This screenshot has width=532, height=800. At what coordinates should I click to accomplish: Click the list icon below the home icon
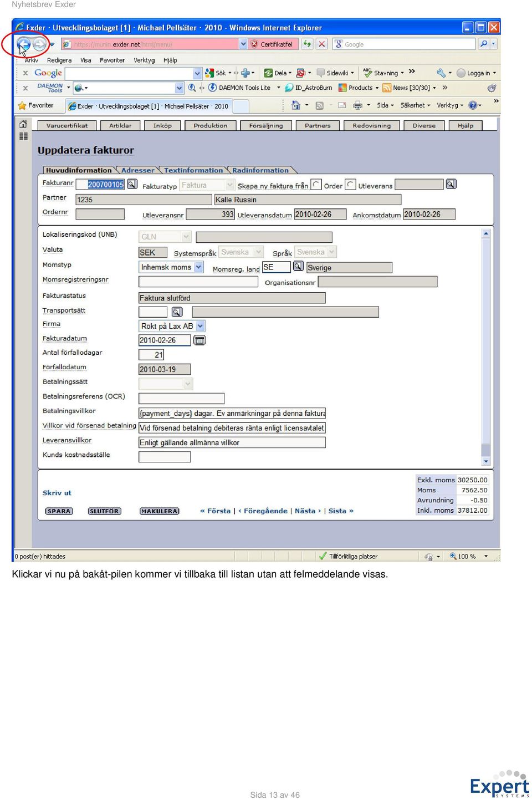coord(23,136)
